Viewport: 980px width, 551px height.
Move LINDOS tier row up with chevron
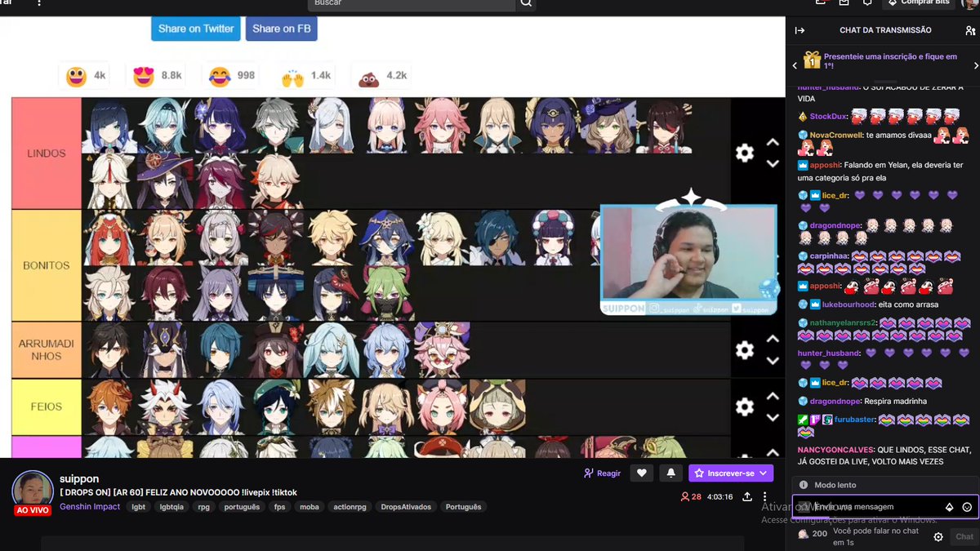click(x=772, y=142)
